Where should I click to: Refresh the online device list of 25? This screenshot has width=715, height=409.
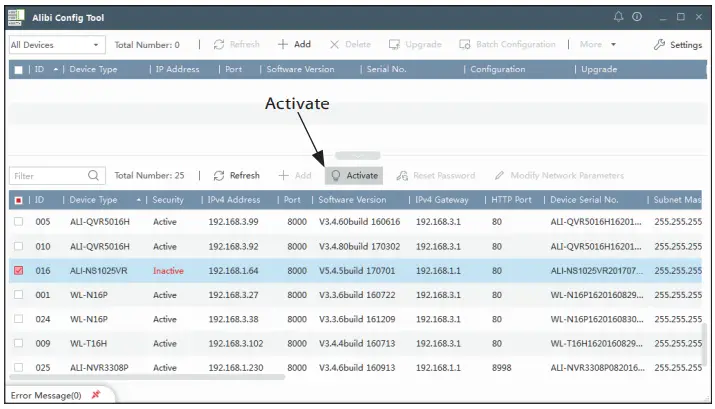pos(236,176)
